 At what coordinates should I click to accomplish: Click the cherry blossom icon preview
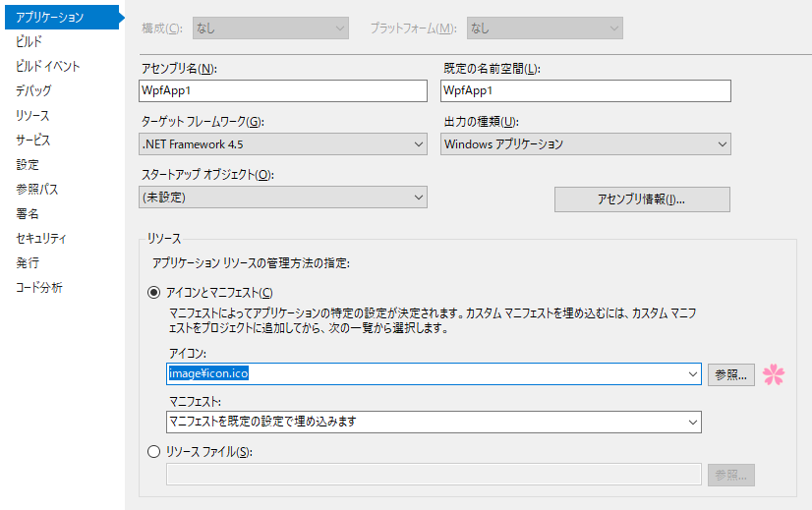pyautogui.click(x=774, y=374)
